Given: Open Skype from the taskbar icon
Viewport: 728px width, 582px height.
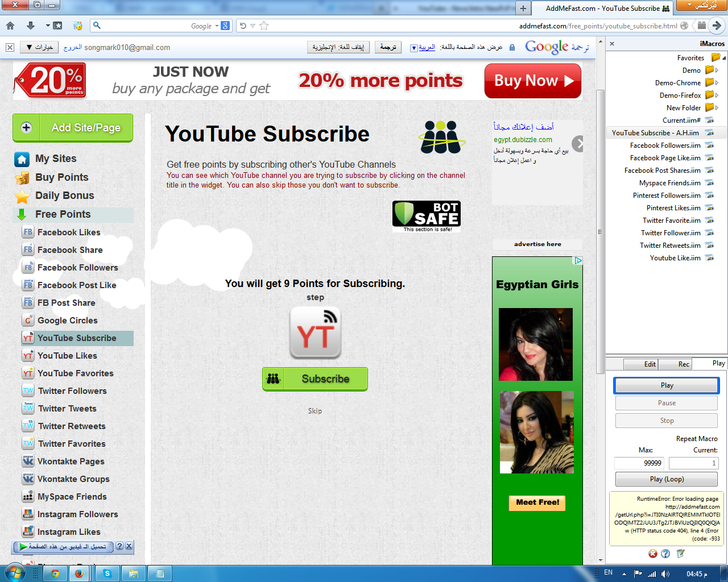Looking at the screenshot, I should pos(107,573).
